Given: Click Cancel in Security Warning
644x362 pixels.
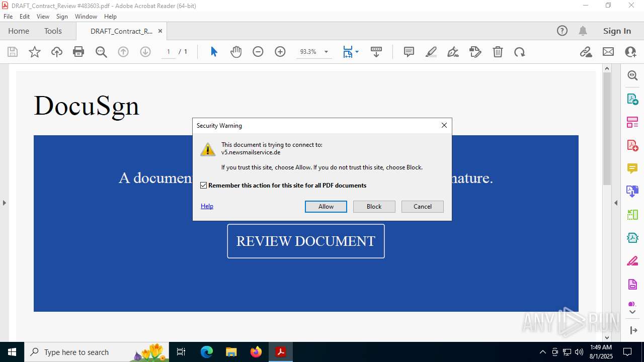Looking at the screenshot, I should [x=423, y=207].
